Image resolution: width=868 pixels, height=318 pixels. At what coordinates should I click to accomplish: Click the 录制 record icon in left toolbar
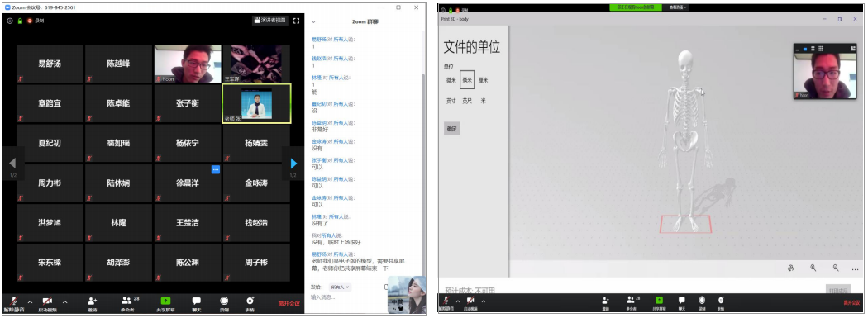(224, 302)
